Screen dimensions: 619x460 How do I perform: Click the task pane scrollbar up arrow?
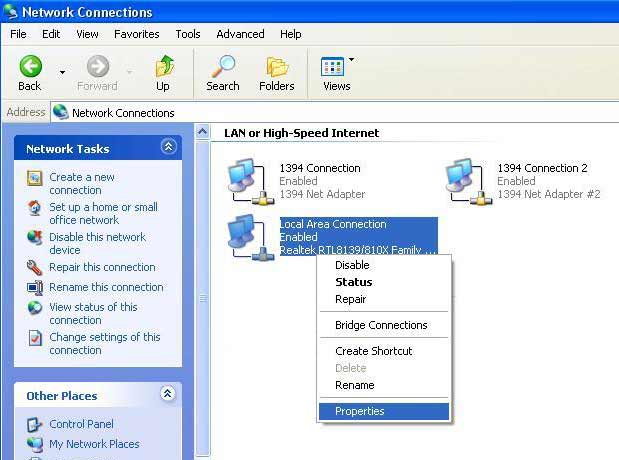(x=203, y=131)
